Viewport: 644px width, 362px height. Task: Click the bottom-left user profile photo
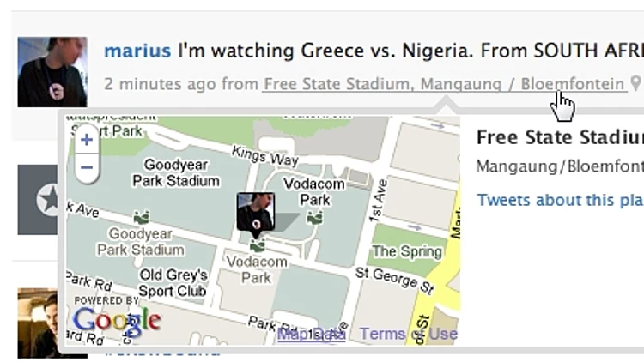point(41,323)
